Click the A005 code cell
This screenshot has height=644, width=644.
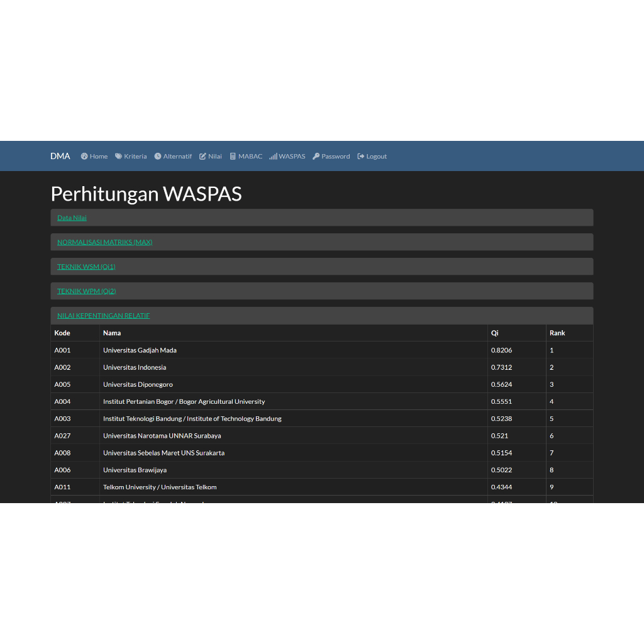click(75, 384)
